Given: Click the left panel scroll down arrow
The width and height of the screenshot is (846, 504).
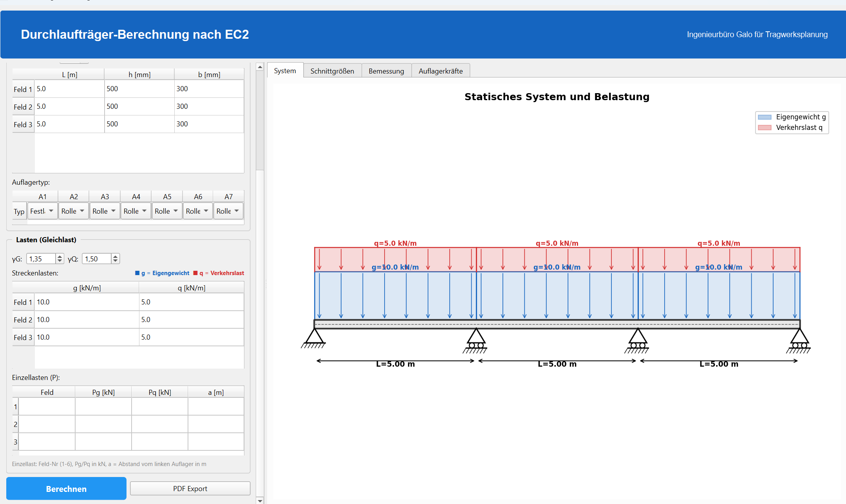Looking at the screenshot, I should [260, 500].
